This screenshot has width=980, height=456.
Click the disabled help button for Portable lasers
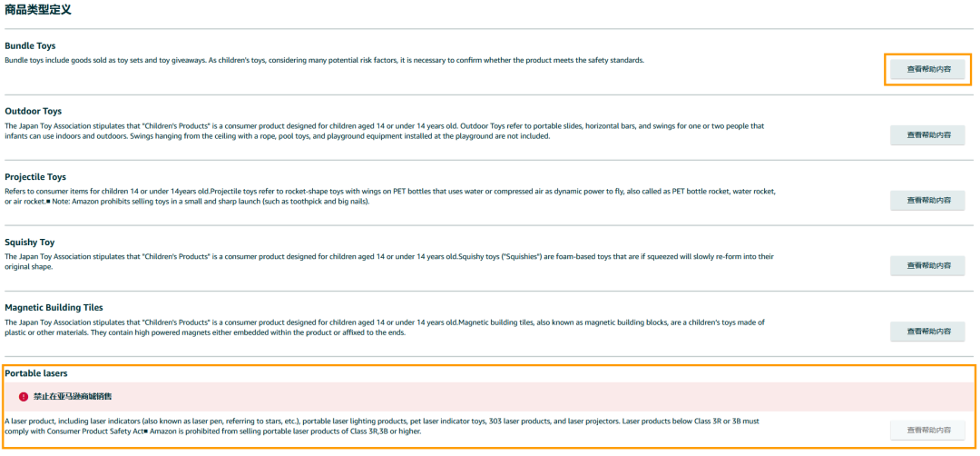coord(927,431)
